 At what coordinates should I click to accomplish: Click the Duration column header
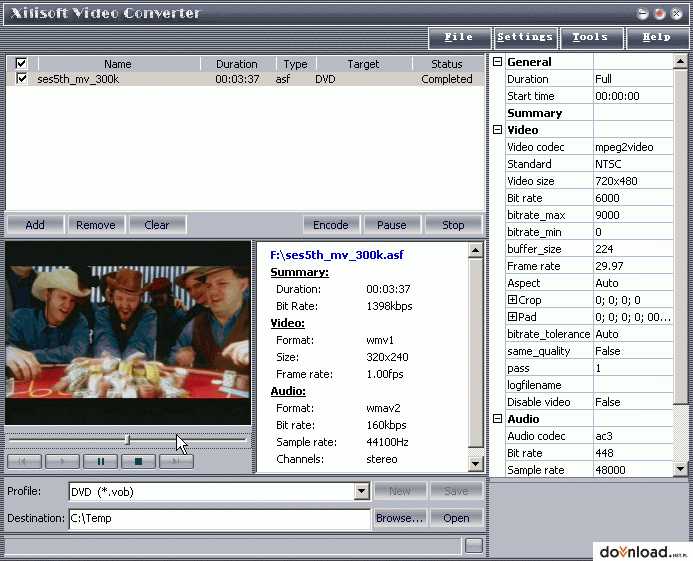tap(237, 64)
